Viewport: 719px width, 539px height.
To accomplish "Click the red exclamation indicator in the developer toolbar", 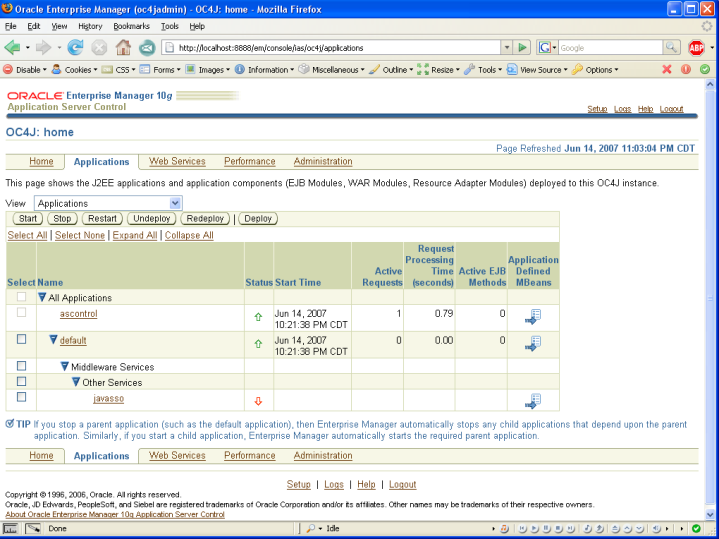I will (x=686, y=69).
